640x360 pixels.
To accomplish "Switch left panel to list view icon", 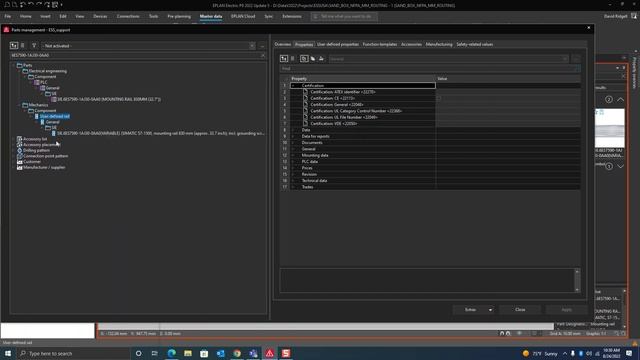I will (23, 46).
